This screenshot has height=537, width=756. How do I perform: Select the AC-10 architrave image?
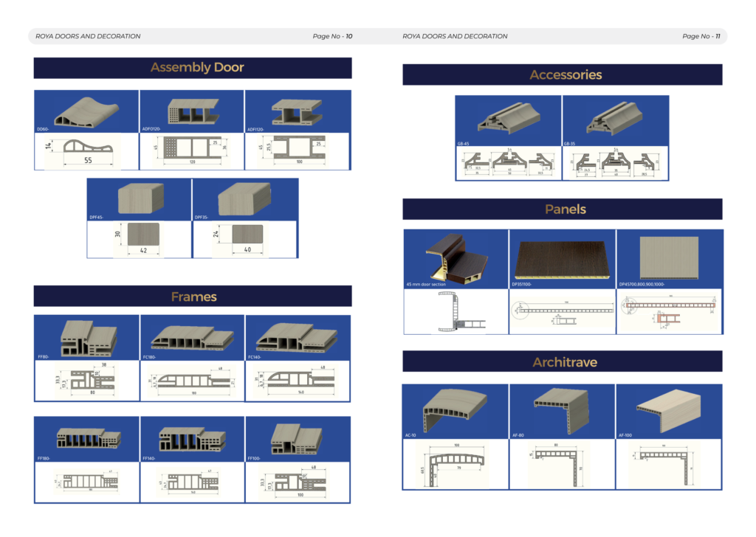point(455,411)
